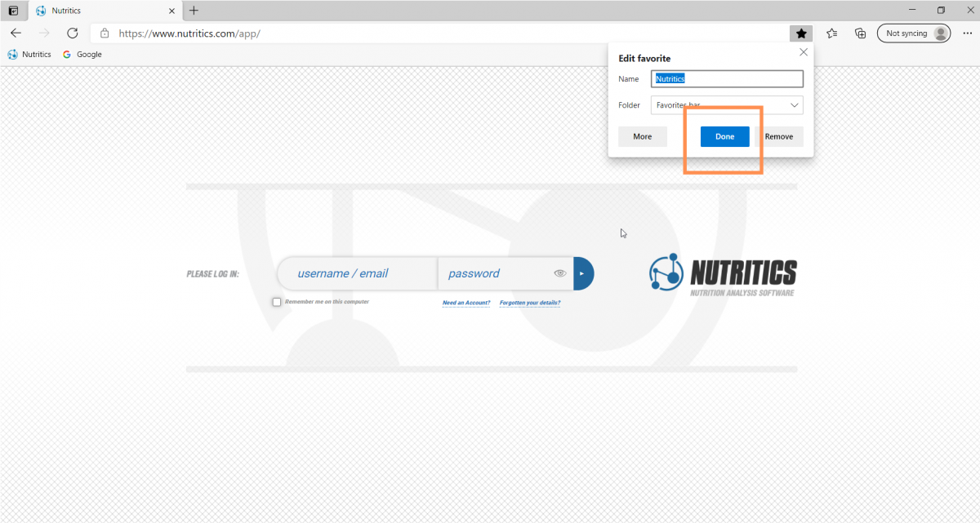Image resolution: width=980 pixels, height=523 pixels.
Task: Click the star favorite icon in address bar
Action: [x=801, y=33]
